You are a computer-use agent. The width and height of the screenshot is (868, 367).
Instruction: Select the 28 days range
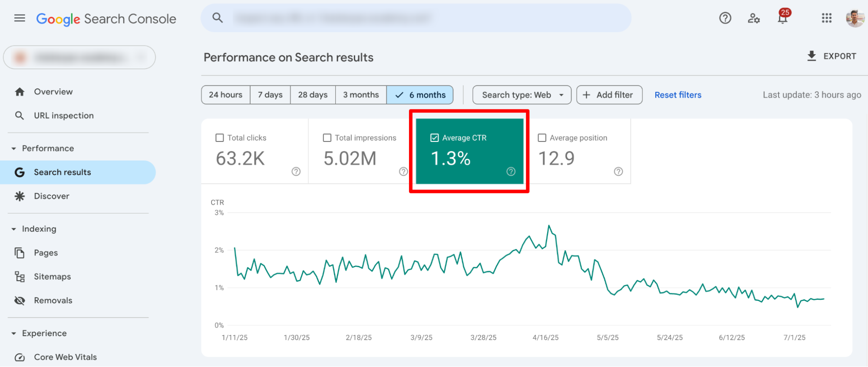313,95
